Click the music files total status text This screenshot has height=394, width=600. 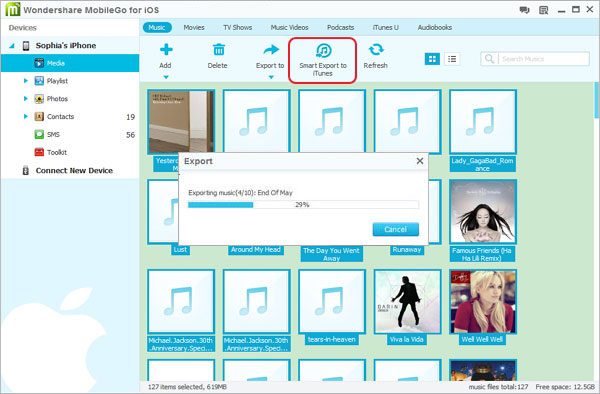[498, 387]
